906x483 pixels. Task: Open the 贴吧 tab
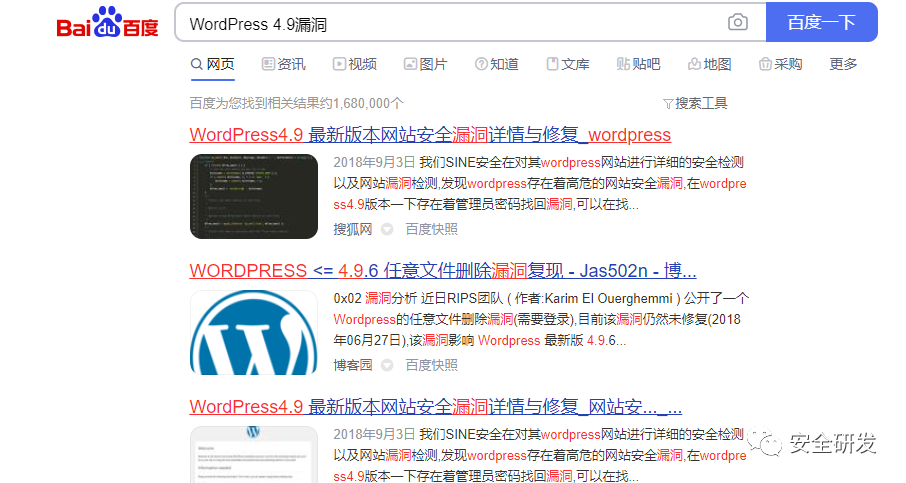tap(638, 64)
